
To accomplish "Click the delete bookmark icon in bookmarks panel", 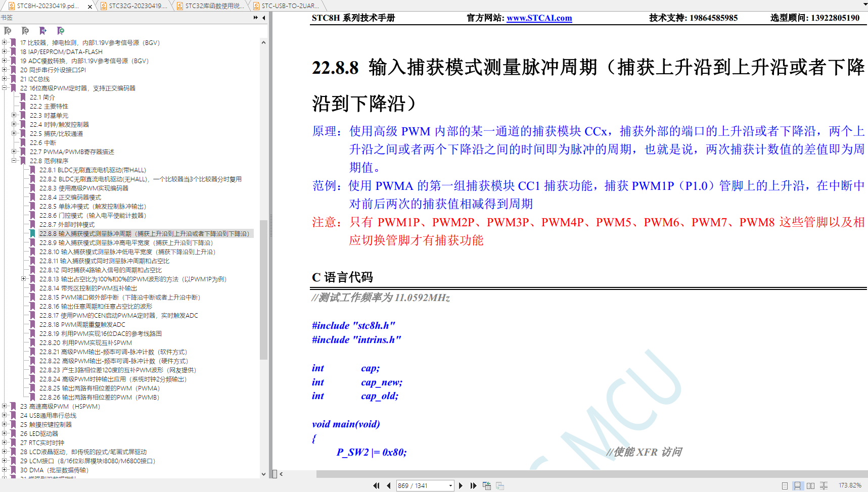I will 8,31.
